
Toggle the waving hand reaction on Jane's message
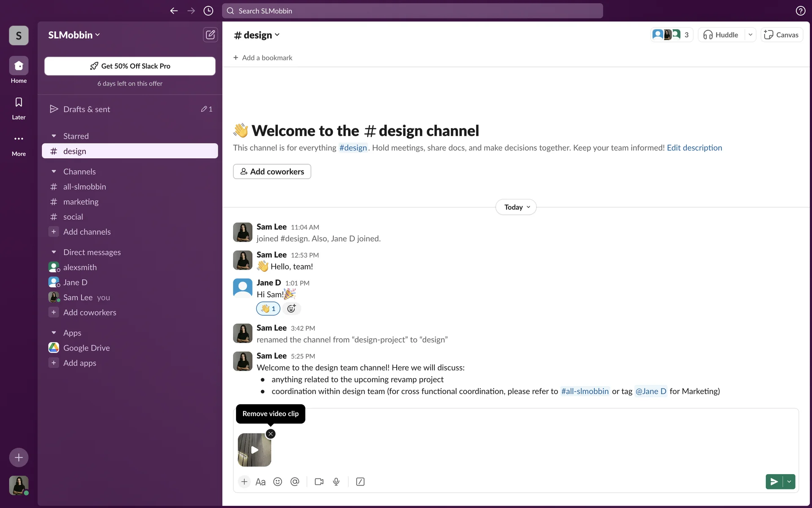tap(268, 309)
